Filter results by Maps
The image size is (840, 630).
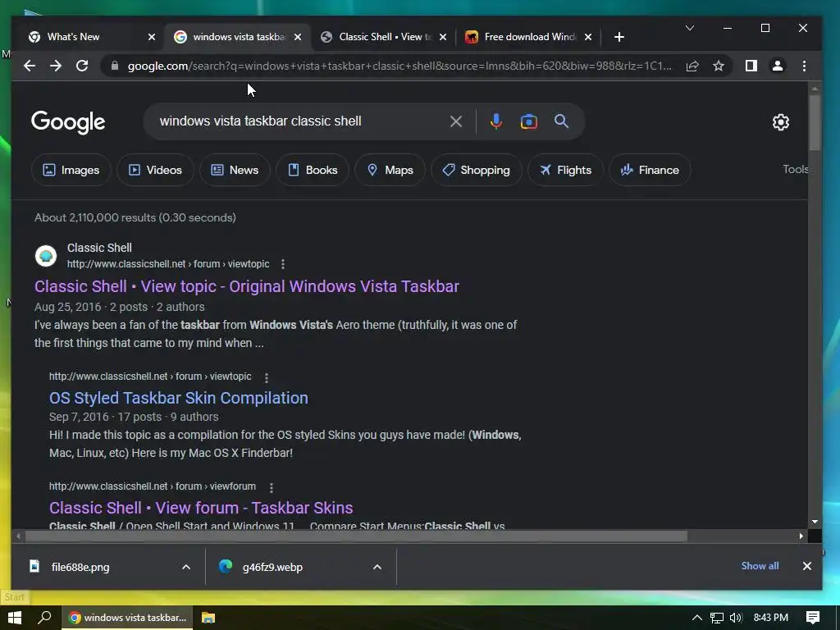pos(390,170)
